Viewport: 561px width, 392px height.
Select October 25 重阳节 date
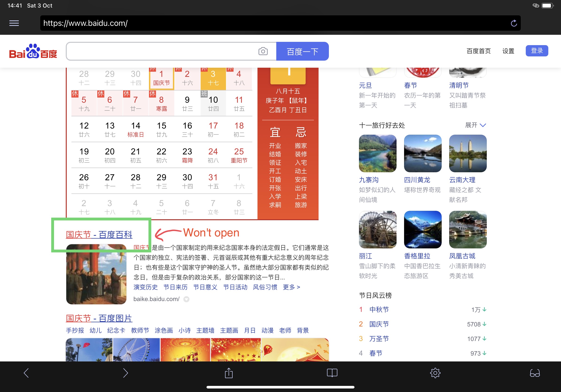tap(239, 155)
